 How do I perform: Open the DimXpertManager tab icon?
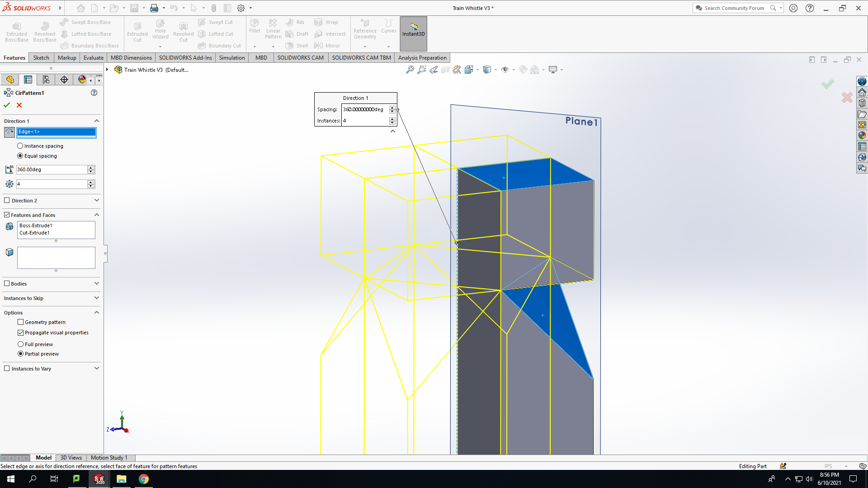pos(64,80)
